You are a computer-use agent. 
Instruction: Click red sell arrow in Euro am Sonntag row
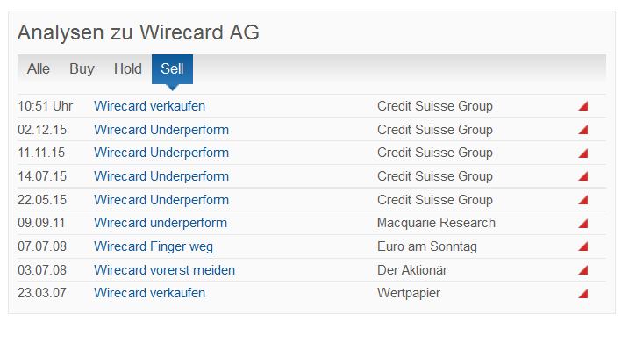click(583, 246)
